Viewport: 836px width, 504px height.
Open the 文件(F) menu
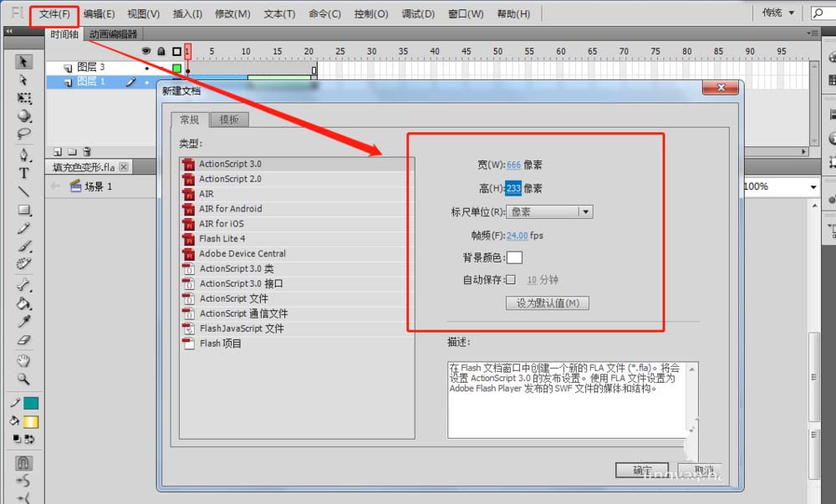click(x=54, y=14)
